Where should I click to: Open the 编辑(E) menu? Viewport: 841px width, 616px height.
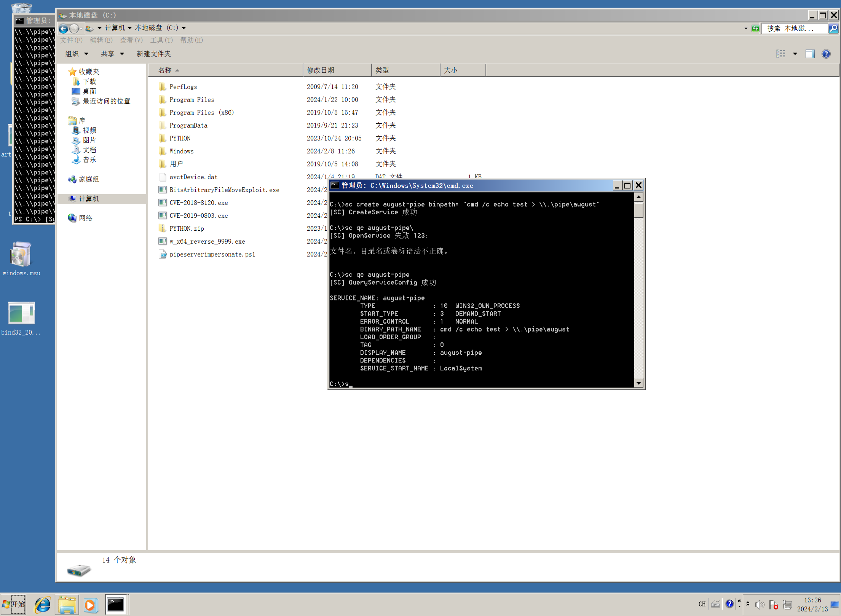point(101,40)
